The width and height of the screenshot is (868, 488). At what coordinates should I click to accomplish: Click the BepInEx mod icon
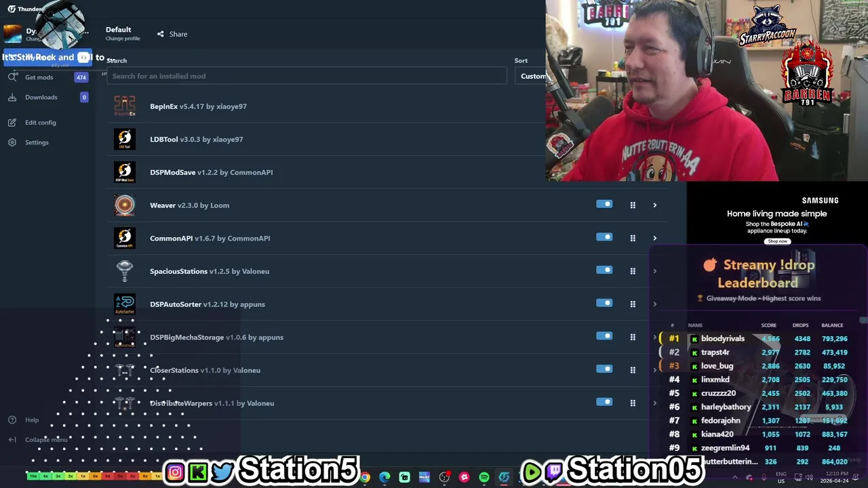click(125, 106)
